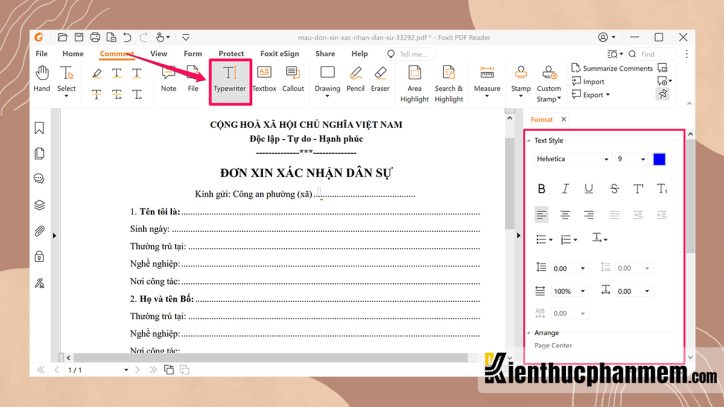Screen dimensions: 724x407
Task: Add a Note comment
Action: 168,79
